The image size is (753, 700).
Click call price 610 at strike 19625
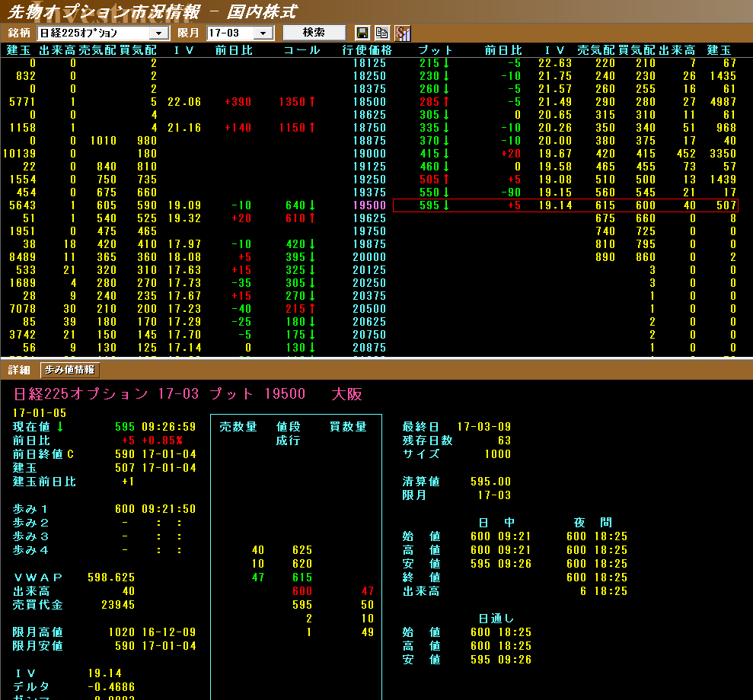coord(295,218)
